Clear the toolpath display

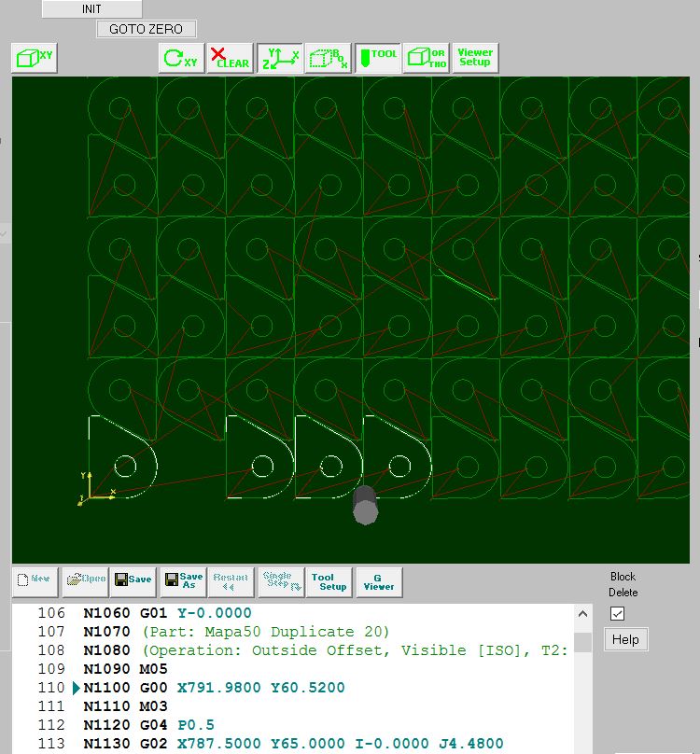(230, 58)
